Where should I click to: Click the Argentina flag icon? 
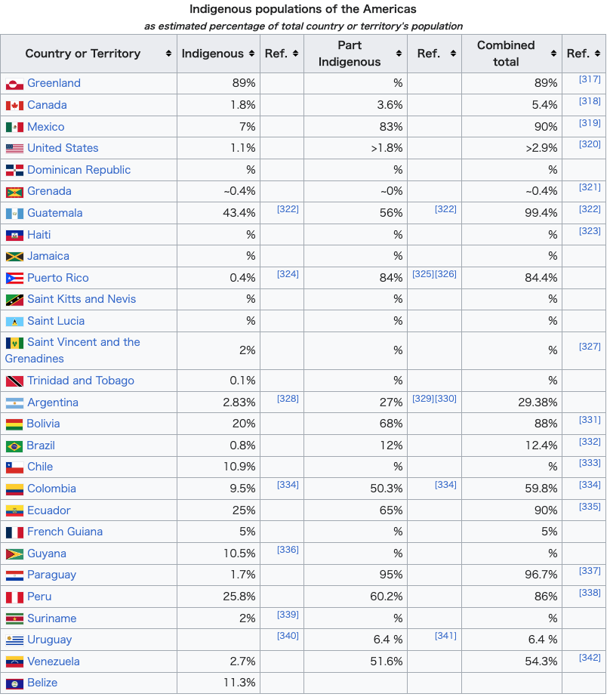pyautogui.click(x=14, y=402)
